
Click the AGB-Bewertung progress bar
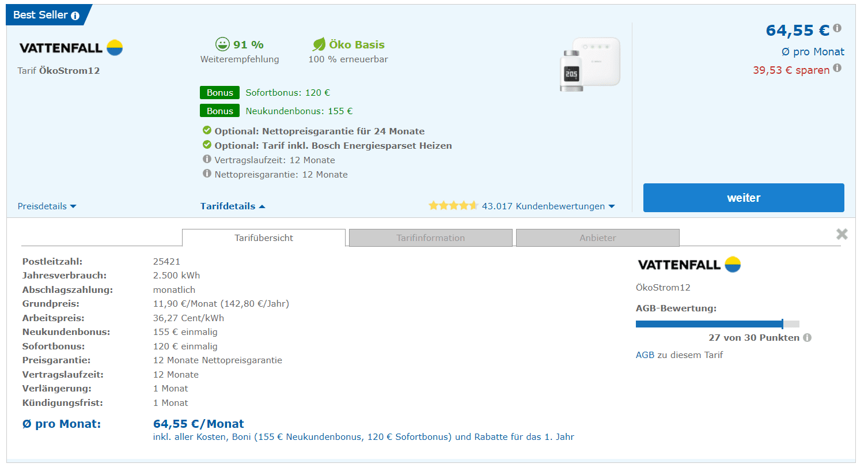tap(717, 324)
